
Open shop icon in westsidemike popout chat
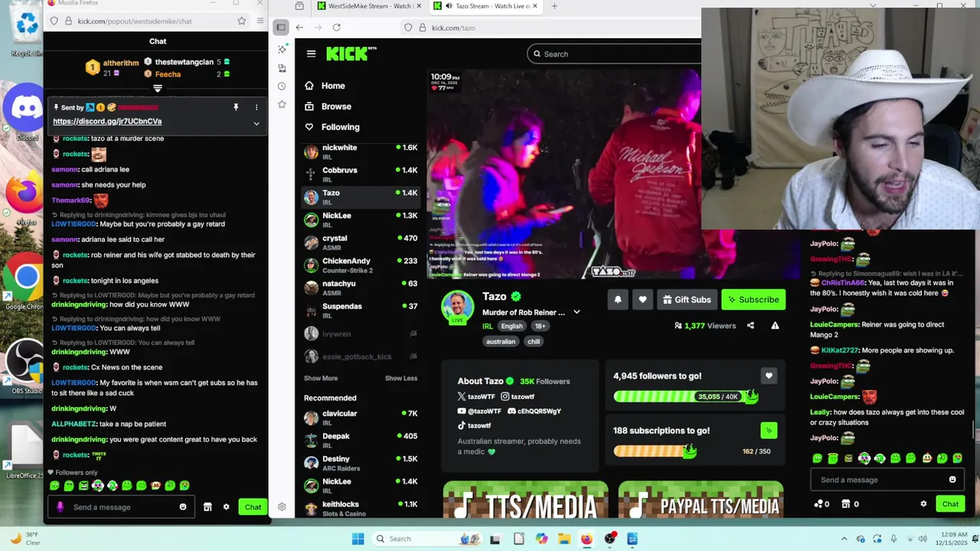pyautogui.click(x=207, y=507)
